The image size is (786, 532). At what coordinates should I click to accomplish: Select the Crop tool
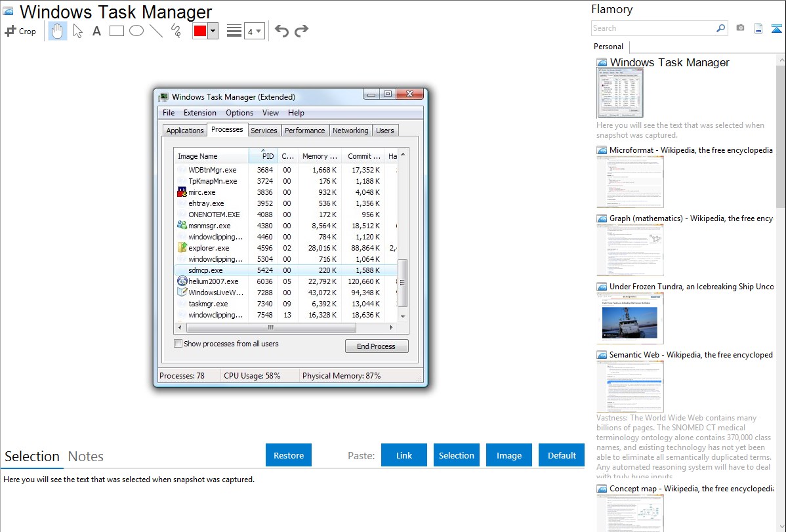20,31
